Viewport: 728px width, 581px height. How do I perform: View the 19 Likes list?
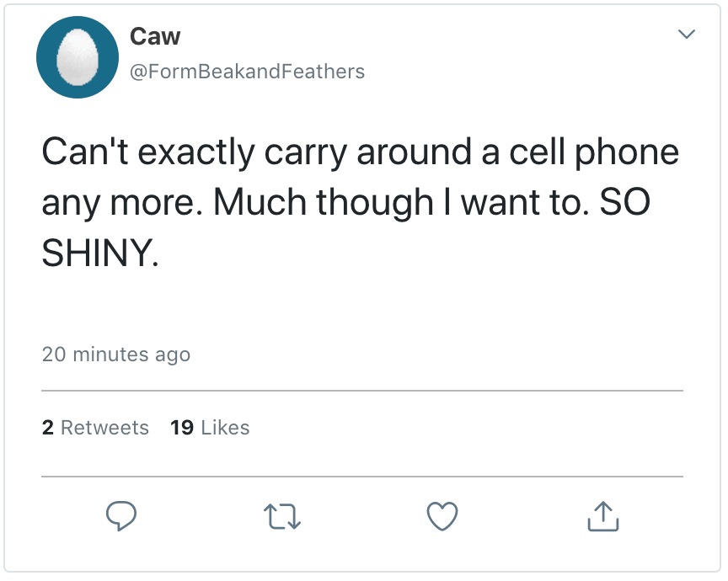[210, 428]
